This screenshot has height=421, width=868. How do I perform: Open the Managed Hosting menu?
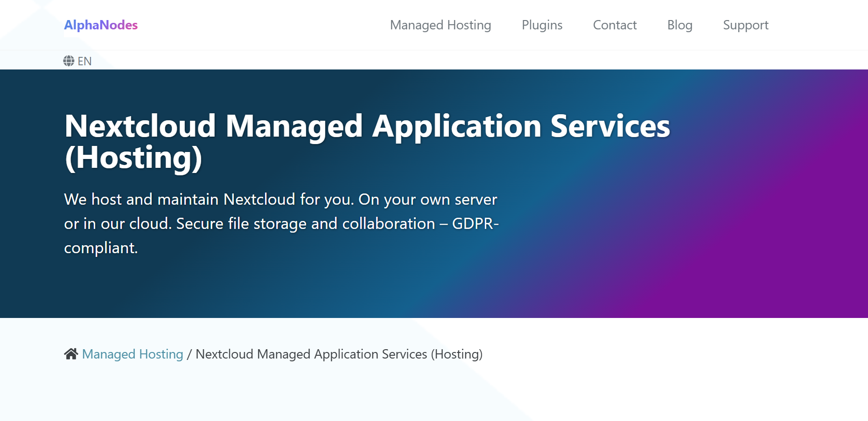[x=441, y=25]
